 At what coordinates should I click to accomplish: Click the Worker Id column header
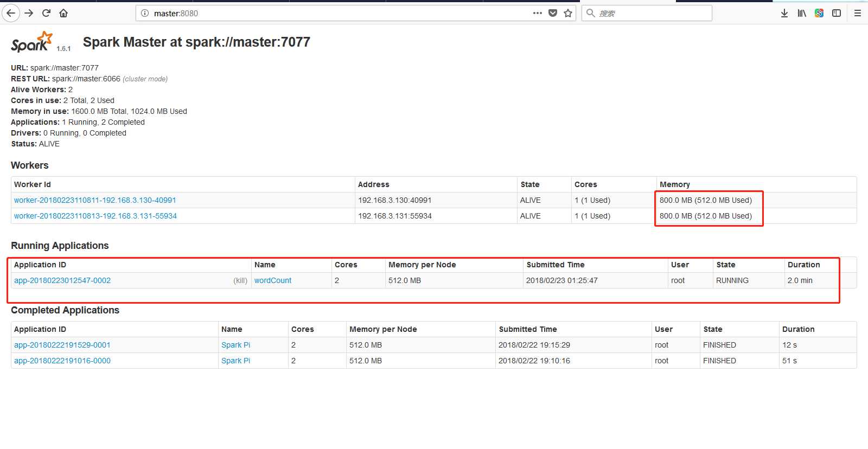click(x=33, y=184)
